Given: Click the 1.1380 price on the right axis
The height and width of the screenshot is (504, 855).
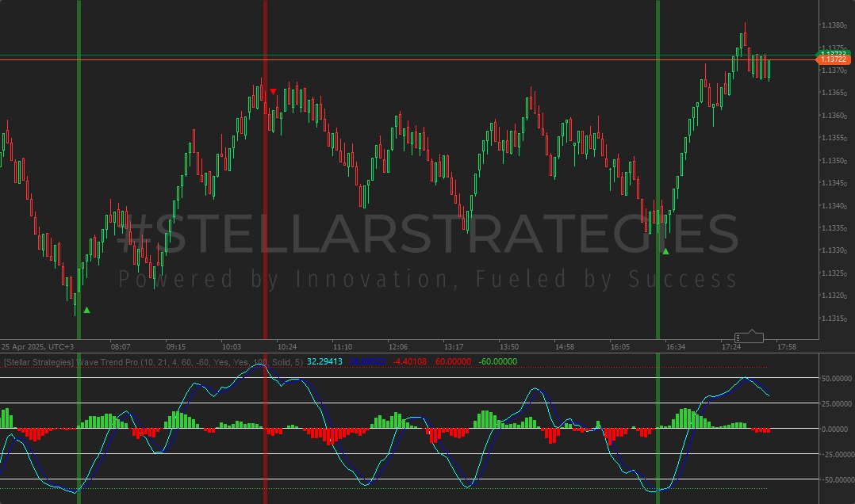Looking at the screenshot, I should coord(832,26).
